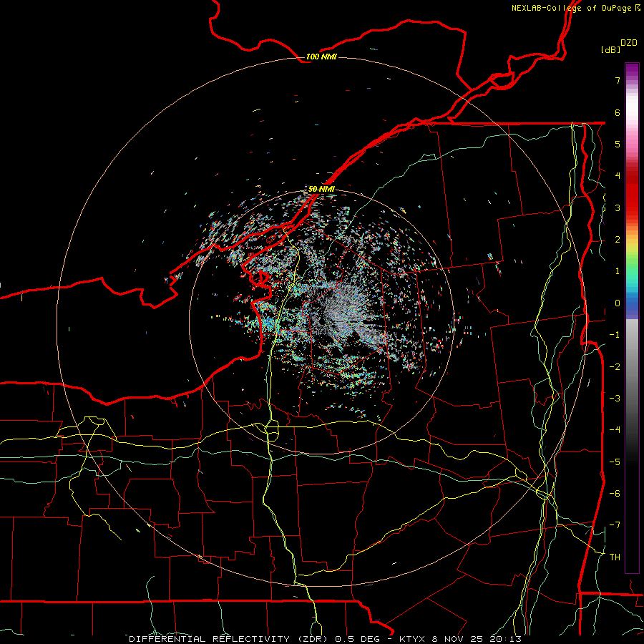
Task: Click the 8 NOV 25 20:13 timestamp
Action: click(x=477, y=639)
